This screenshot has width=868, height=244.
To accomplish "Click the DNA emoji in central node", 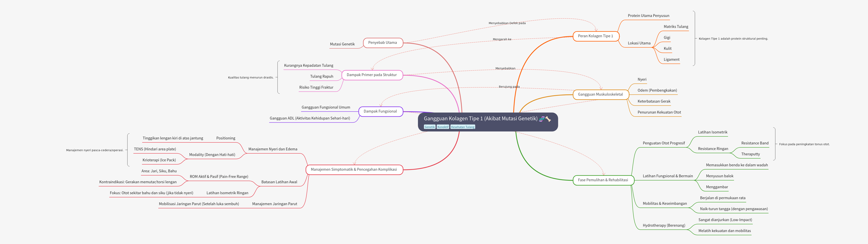I will click(x=542, y=119).
